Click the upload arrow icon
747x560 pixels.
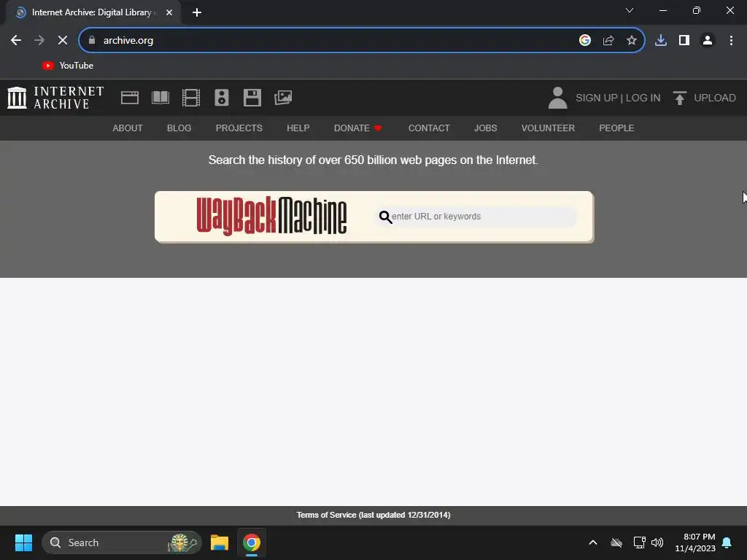point(680,98)
